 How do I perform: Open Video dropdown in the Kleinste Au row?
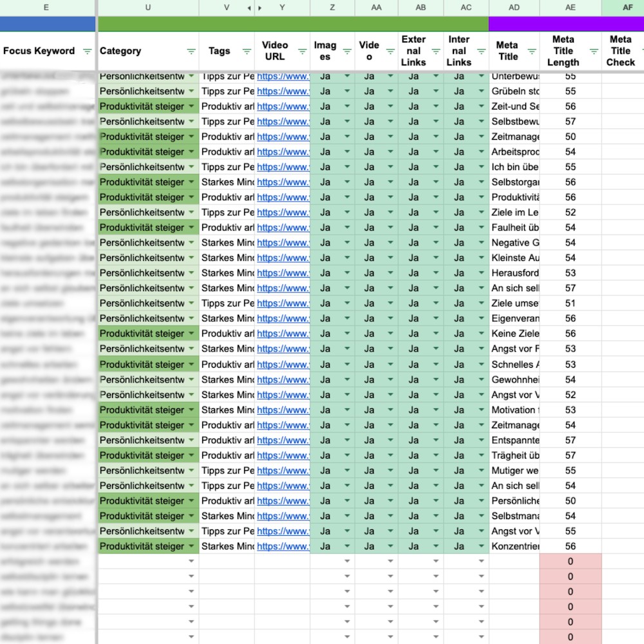point(390,258)
